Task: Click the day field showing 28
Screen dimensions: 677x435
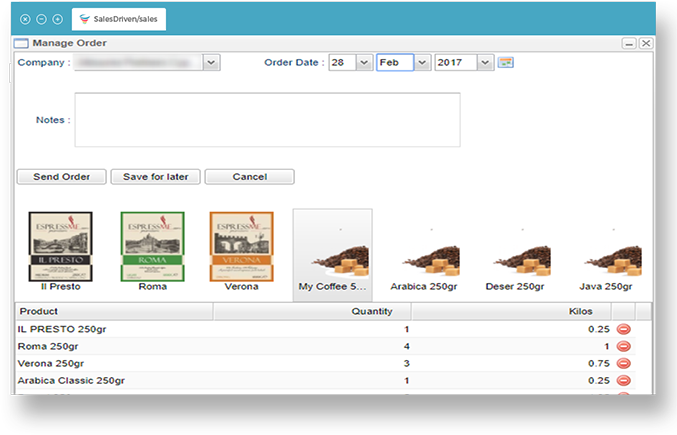Action: (342, 63)
